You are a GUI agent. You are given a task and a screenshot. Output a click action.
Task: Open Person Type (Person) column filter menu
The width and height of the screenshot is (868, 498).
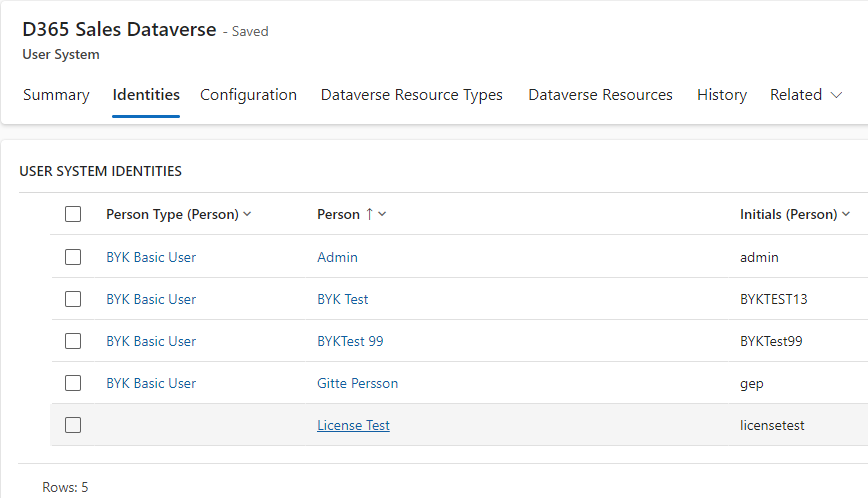pyautogui.click(x=178, y=214)
